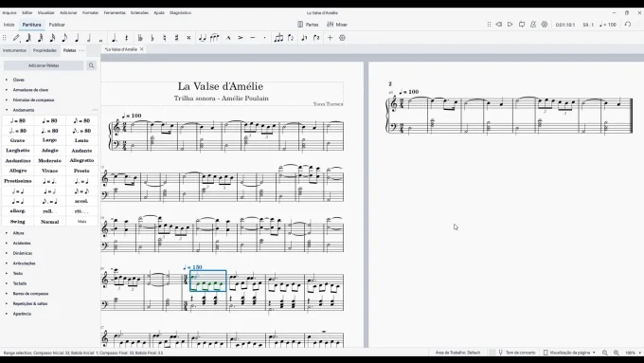Image resolution: width=644 pixels, height=363 pixels.
Task: Add the staccato articulation
Action: pos(264,38)
